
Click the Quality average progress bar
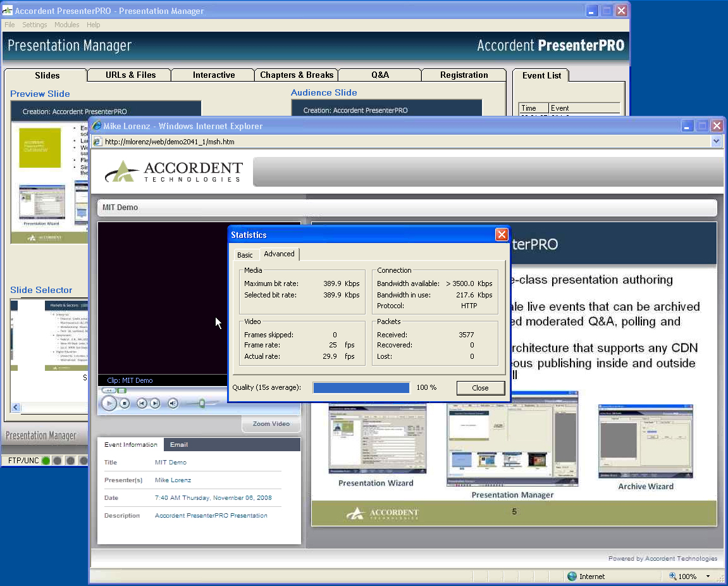pos(361,387)
